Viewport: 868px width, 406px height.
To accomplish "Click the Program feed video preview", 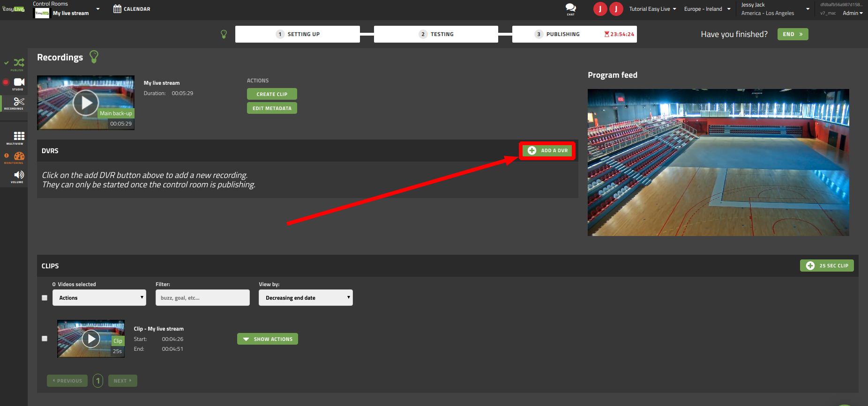I will click(x=718, y=162).
